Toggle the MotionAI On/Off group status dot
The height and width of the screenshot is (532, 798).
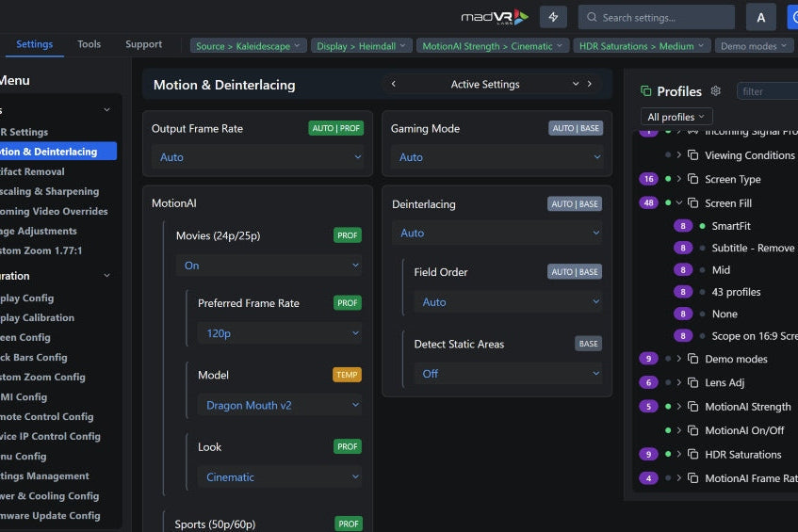(x=668, y=430)
